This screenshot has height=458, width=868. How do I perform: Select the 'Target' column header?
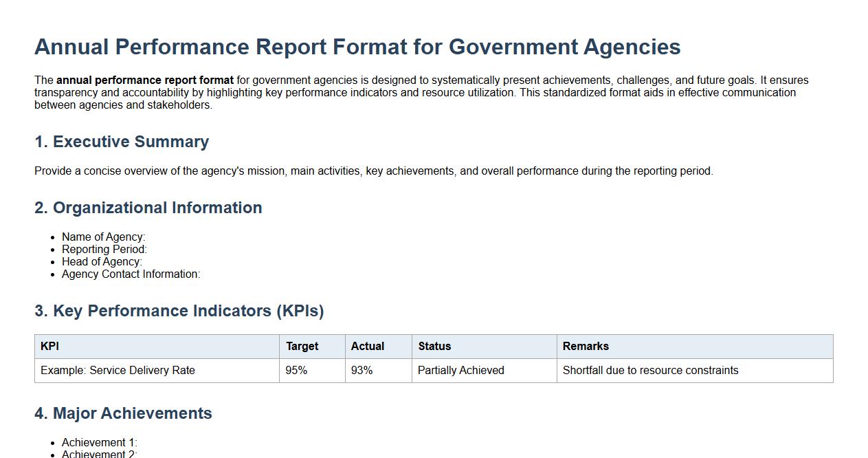coord(303,347)
